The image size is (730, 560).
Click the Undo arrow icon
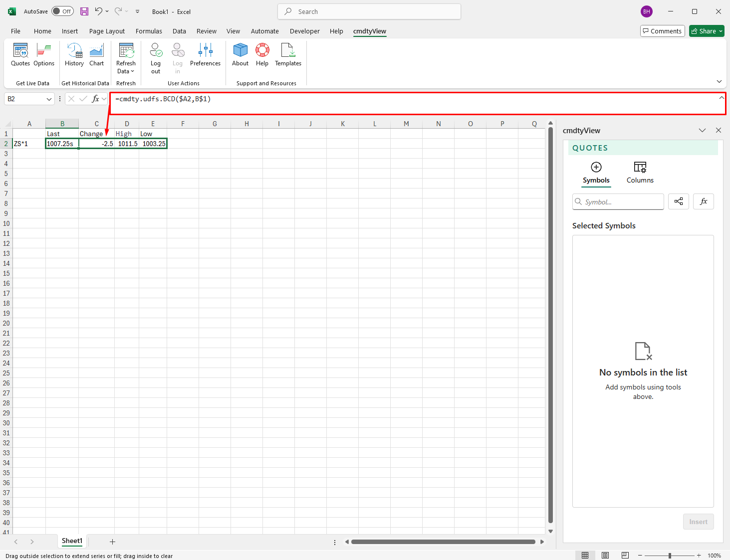(99, 11)
